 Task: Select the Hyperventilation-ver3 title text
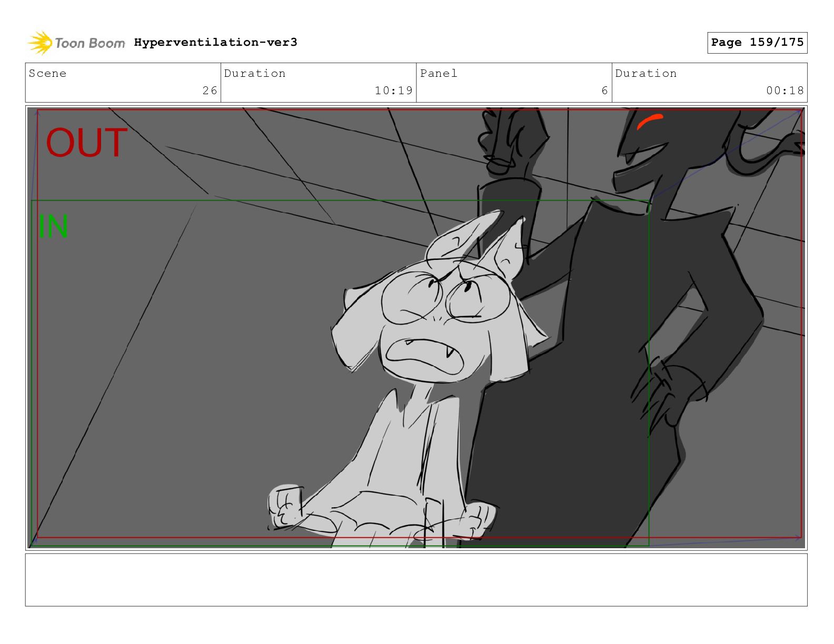tap(215, 42)
